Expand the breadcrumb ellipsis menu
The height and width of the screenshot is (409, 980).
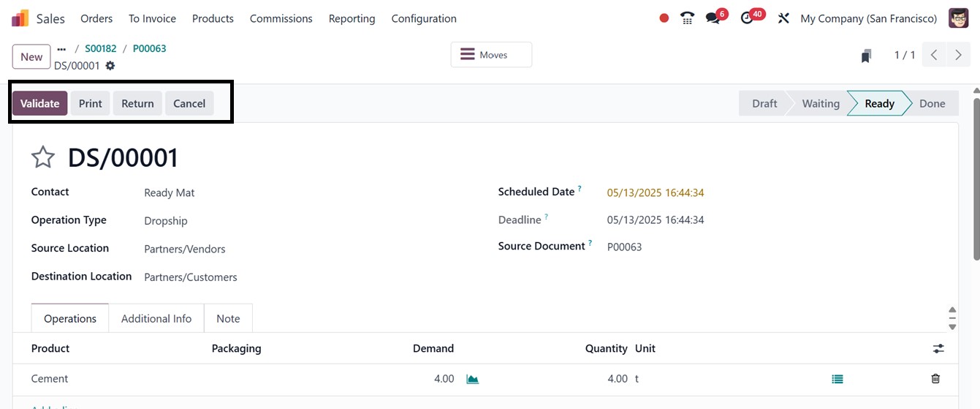61,49
